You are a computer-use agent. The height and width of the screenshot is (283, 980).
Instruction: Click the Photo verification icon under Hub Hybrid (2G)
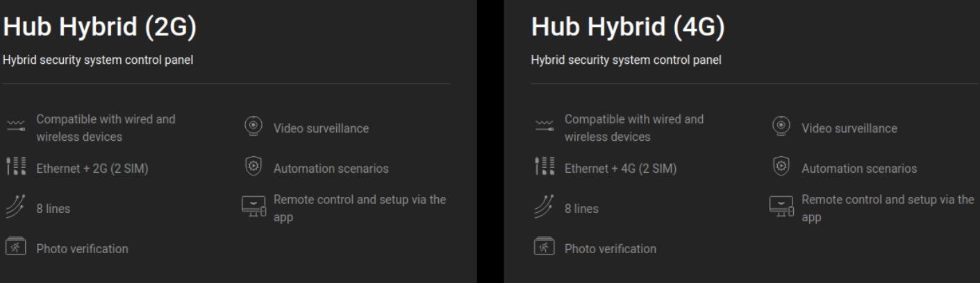[15, 248]
